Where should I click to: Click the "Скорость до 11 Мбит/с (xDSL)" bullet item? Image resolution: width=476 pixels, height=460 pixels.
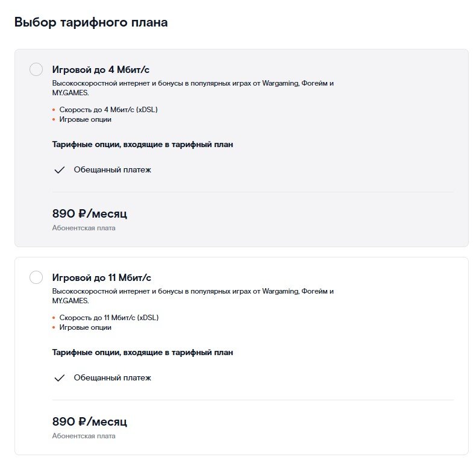[x=109, y=318]
